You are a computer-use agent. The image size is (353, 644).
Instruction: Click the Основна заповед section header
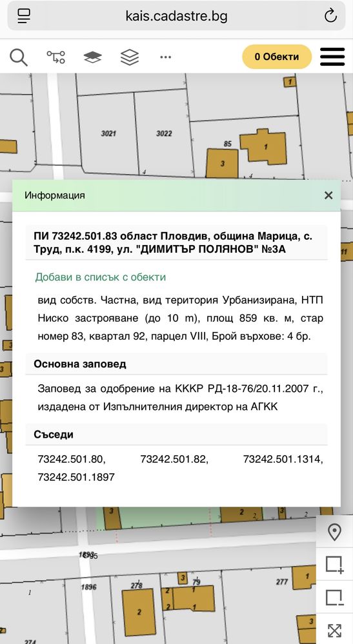point(176,364)
